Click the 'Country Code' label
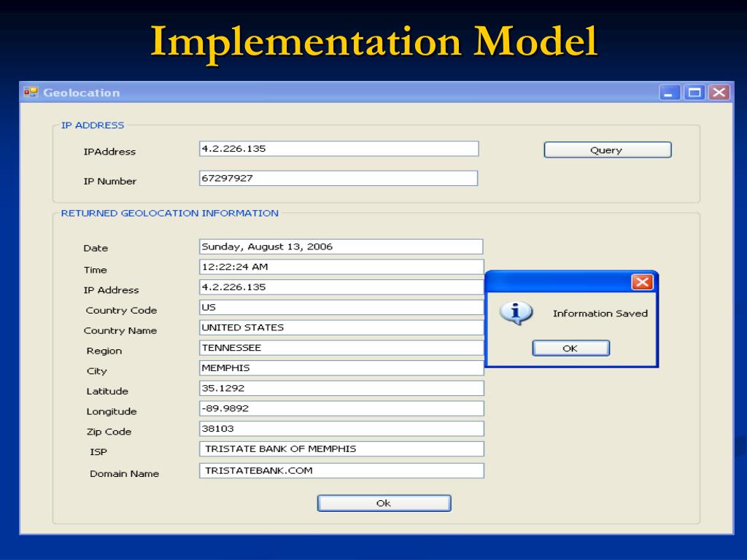Viewport: 747px width, 560px height. click(x=122, y=311)
